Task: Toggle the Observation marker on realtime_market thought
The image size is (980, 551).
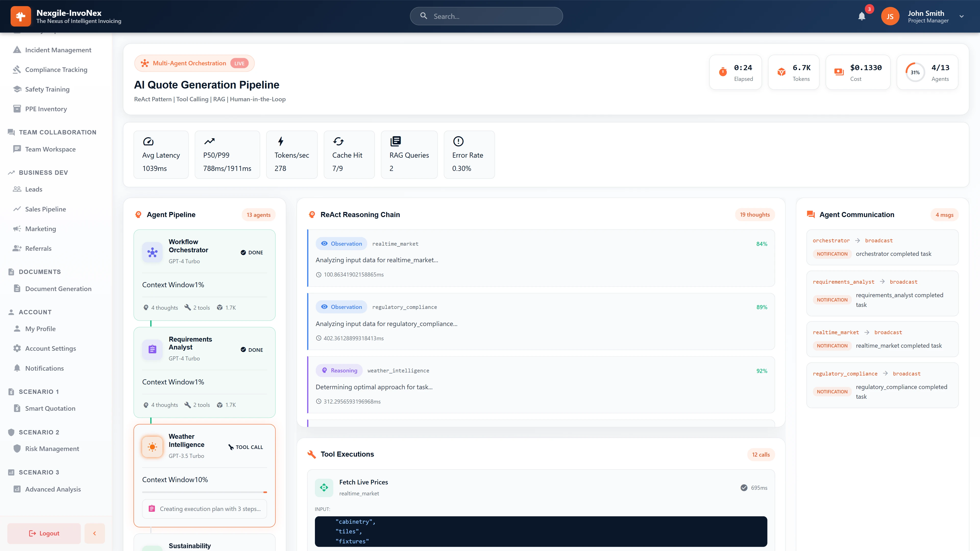Action: [x=341, y=243]
